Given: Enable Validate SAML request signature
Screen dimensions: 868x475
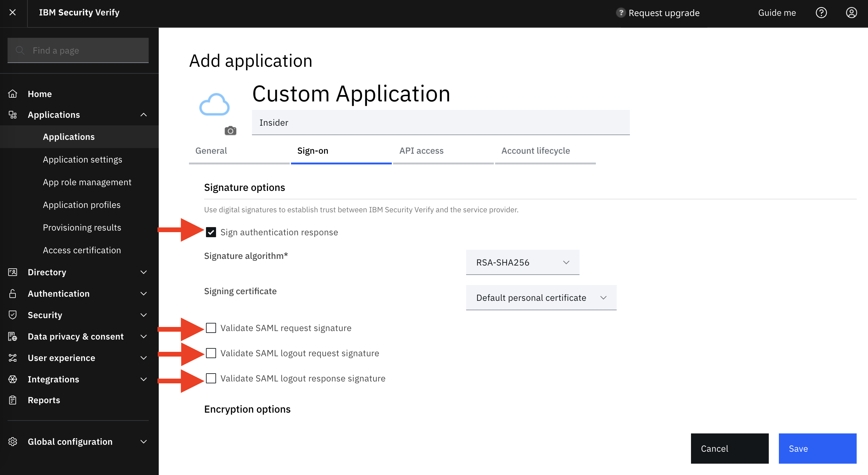Looking at the screenshot, I should pyautogui.click(x=211, y=328).
